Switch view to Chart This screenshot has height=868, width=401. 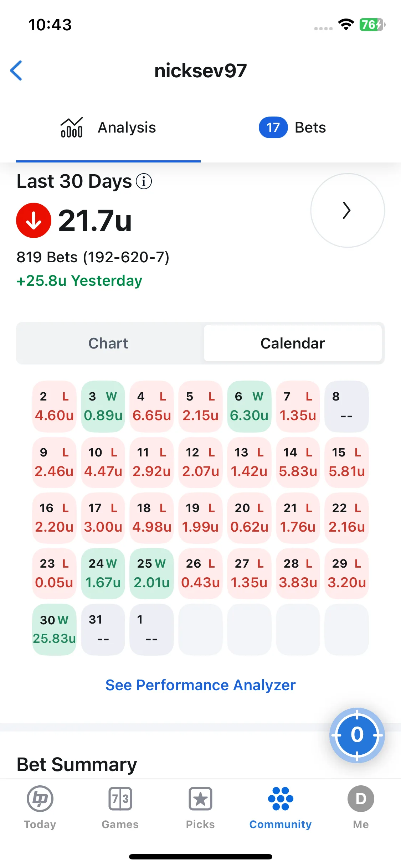(108, 343)
